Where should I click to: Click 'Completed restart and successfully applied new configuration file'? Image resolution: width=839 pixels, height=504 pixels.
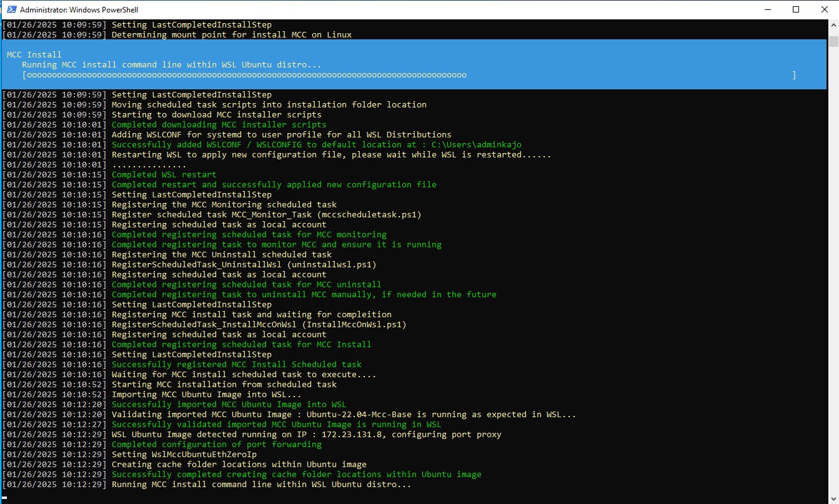[x=274, y=185]
